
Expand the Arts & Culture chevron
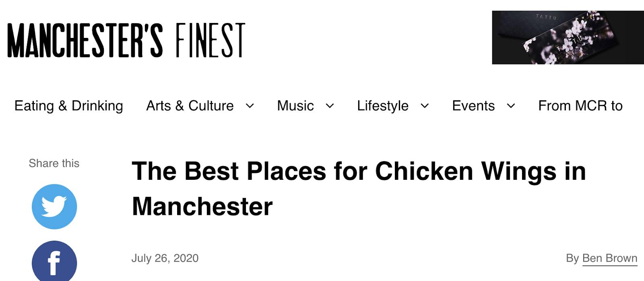click(250, 106)
